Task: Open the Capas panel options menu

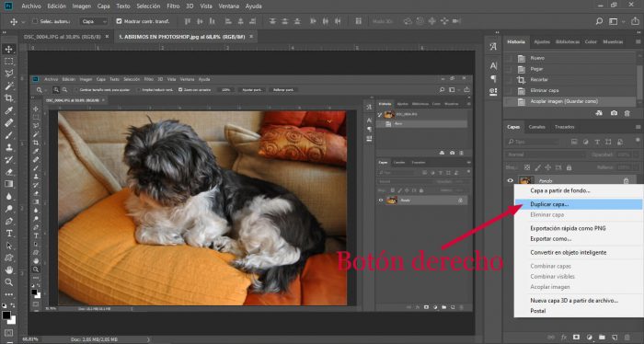Action: click(x=638, y=127)
